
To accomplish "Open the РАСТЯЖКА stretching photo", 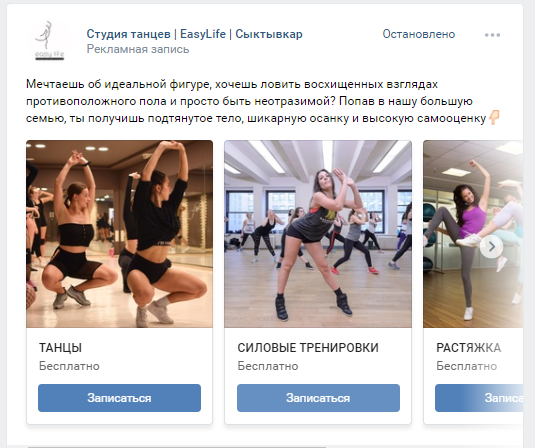I will 473,234.
